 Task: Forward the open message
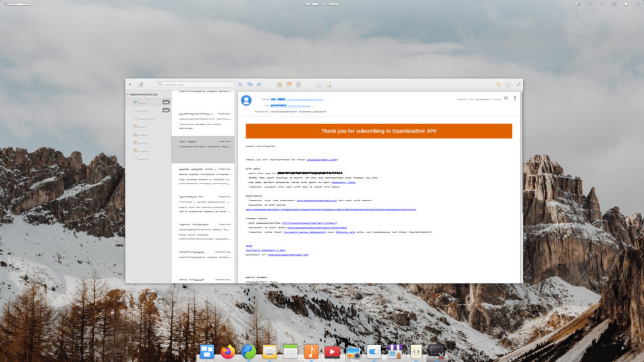coord(259,85)
